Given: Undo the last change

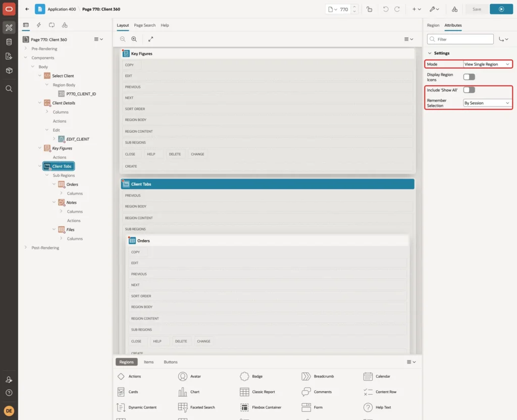Looking at the screenshot, I should point(385,9).
